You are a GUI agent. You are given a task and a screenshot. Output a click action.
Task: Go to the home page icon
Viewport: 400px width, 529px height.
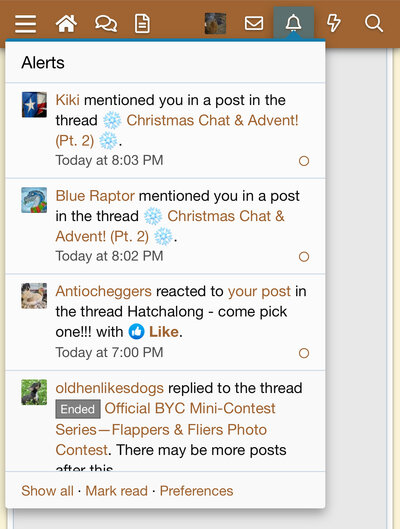[66, 23]
